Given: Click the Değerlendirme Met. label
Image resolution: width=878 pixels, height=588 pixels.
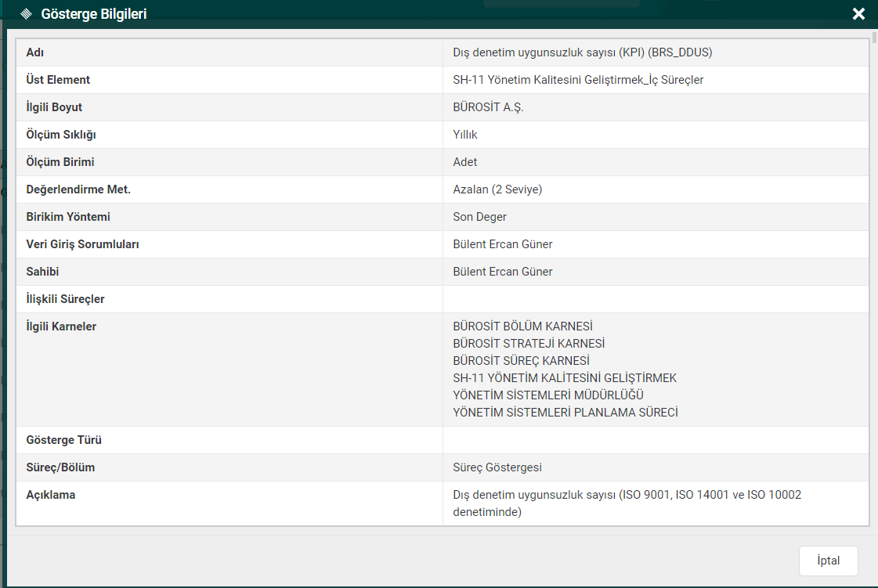Looking at the screenshot, I should (x=78, y=189).
